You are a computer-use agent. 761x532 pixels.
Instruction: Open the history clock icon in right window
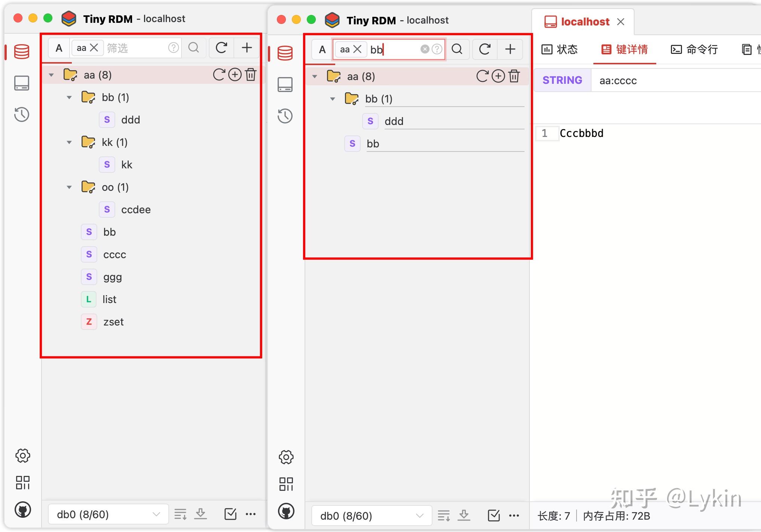[x=285, y=116]
